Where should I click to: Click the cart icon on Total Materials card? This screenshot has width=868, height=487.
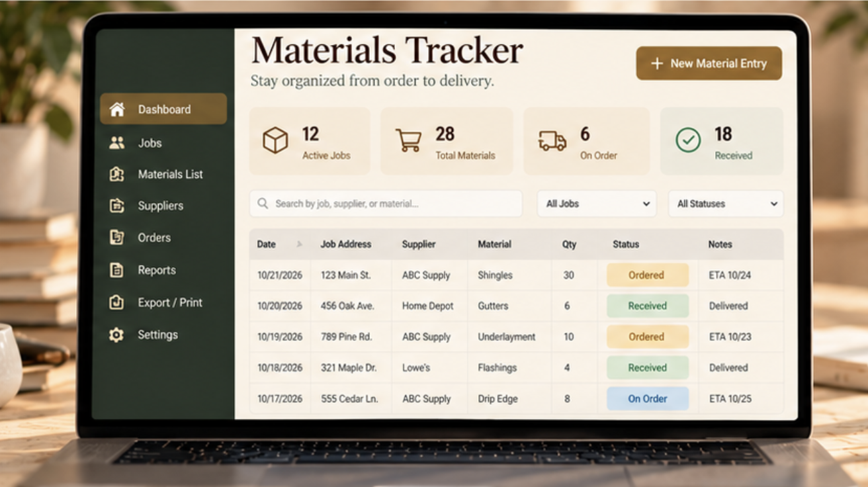coord(408,140)
